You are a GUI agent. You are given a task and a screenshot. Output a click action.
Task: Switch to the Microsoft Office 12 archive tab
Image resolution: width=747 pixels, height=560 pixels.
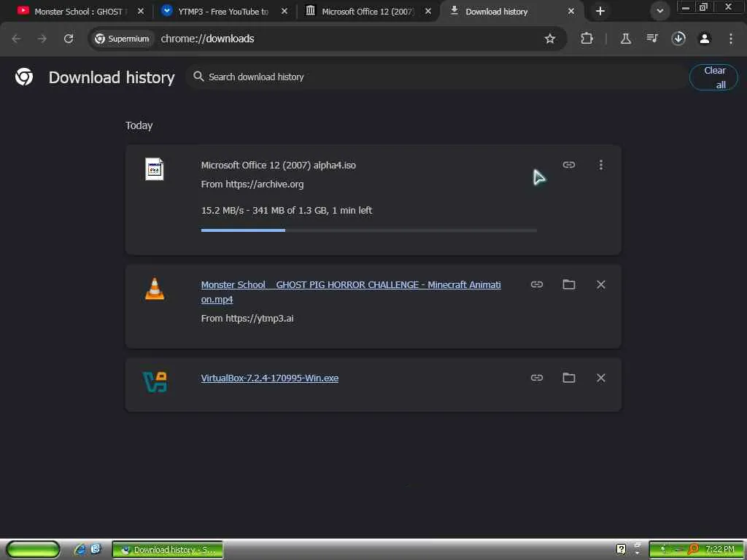pyautogui.click(x=367, y=11)
